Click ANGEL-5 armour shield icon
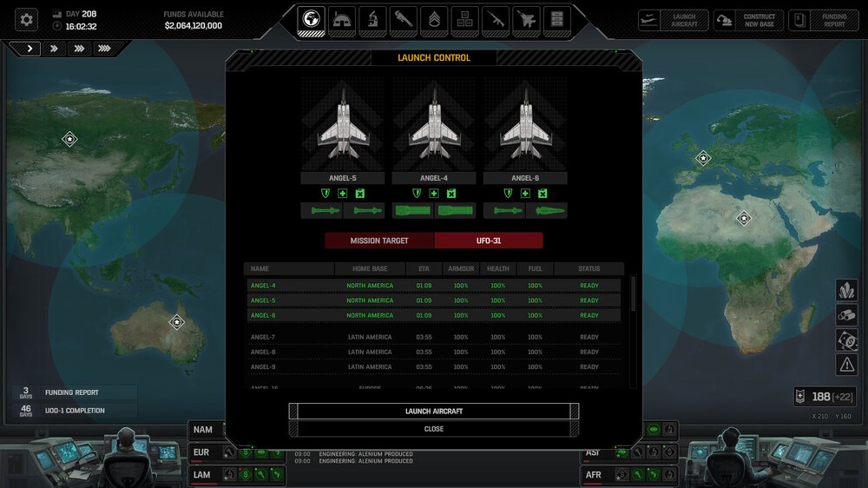This screenshot has width=868, height=488. click(325, 194)
